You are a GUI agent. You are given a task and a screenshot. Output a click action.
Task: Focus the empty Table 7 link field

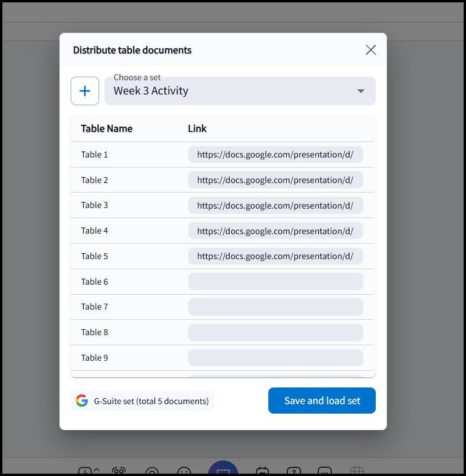tap(275, 307)
